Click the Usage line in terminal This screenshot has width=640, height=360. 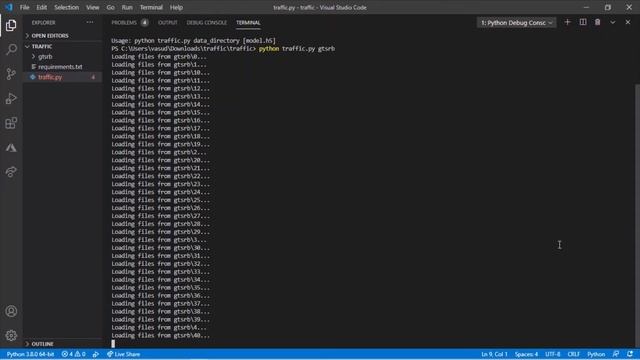point(193,41)
